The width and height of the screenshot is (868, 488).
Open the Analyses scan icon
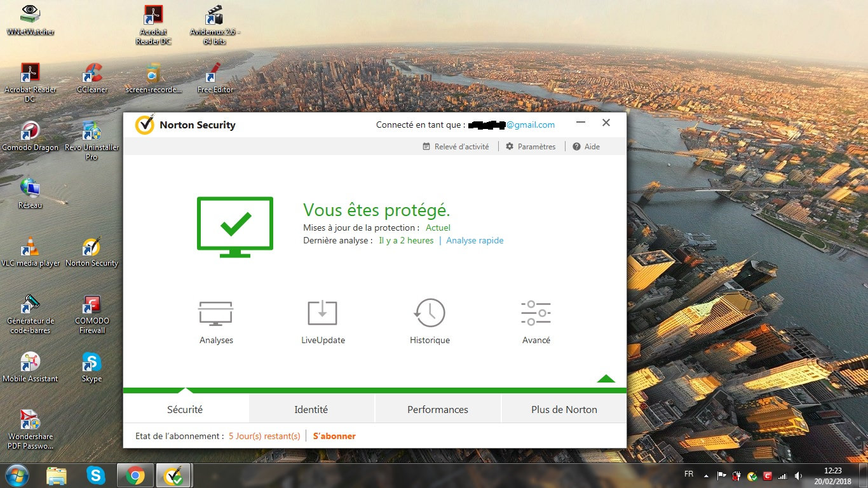click(216, 313)
